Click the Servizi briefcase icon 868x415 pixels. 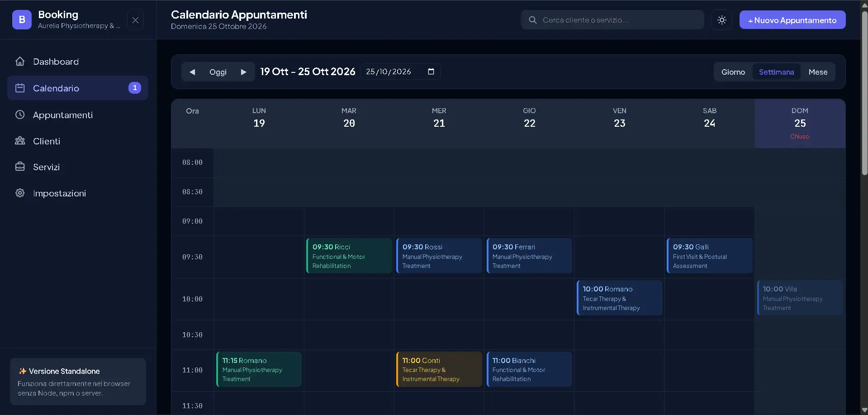point(20,167)
